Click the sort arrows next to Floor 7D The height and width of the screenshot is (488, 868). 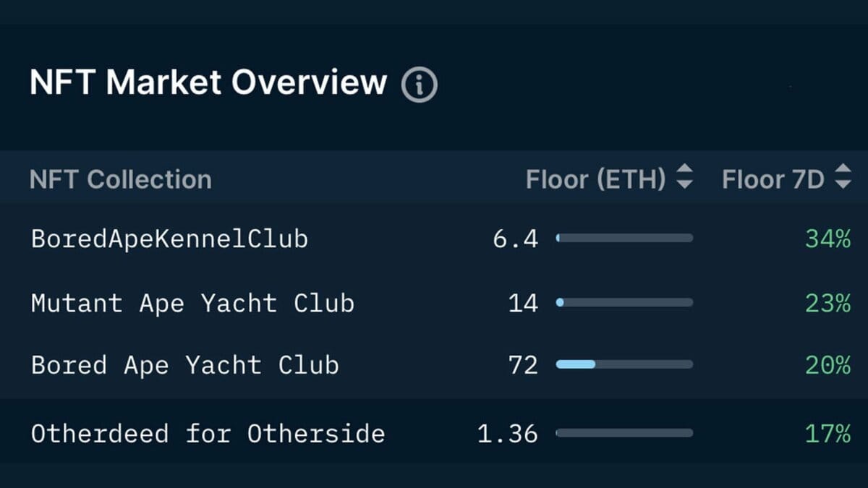click(843, 177)
